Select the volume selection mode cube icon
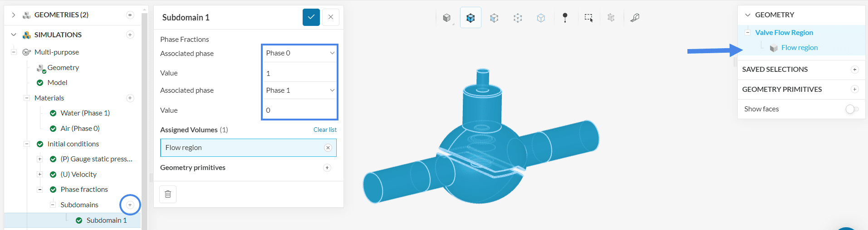The height and width of the screenshot is (230, 868). [x=471, y=18]
